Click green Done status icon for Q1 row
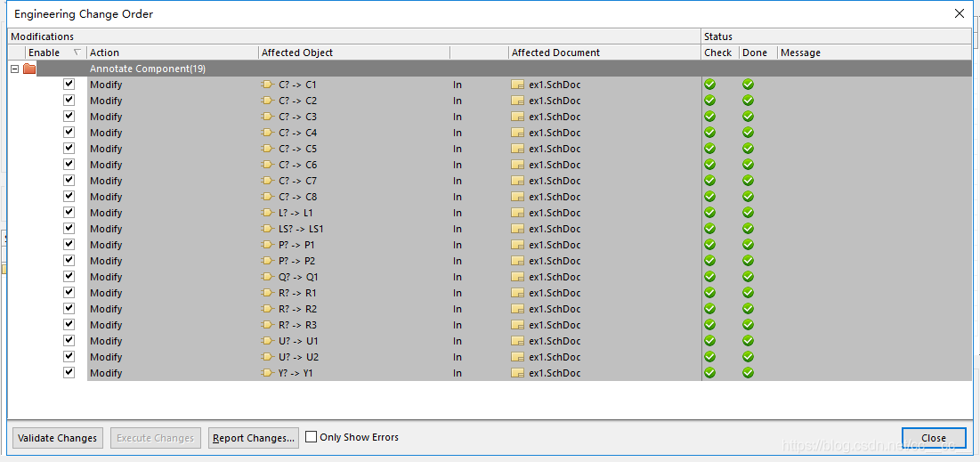 pos(748,277)
